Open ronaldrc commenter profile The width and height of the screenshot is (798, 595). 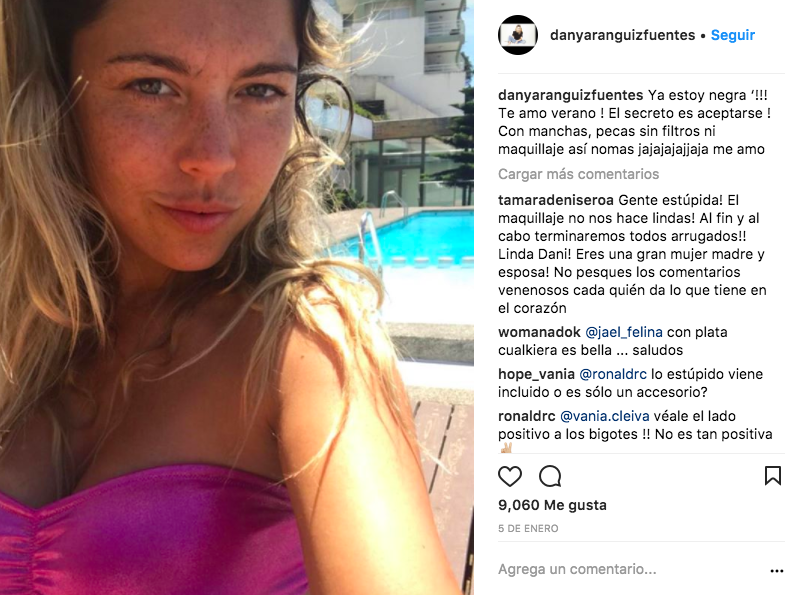pyautogui.click(x=527, y=416)
